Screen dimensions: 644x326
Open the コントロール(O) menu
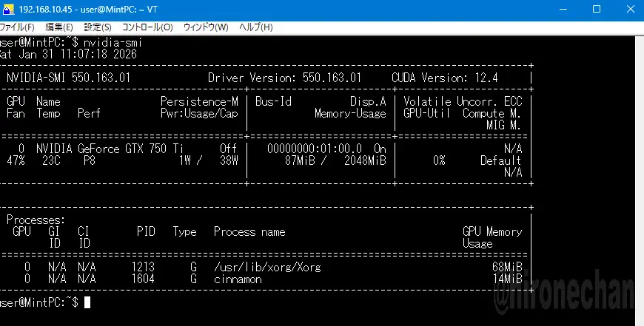pyautogui.click(x=147, y=27)
